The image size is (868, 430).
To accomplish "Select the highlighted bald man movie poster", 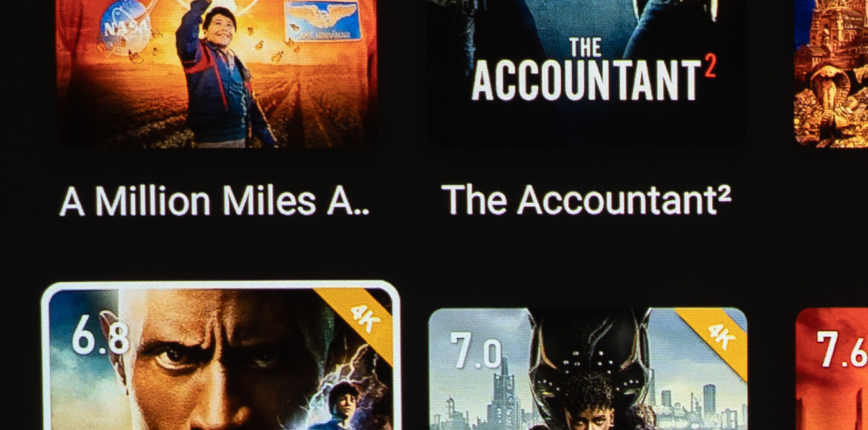I will (220, 357).
